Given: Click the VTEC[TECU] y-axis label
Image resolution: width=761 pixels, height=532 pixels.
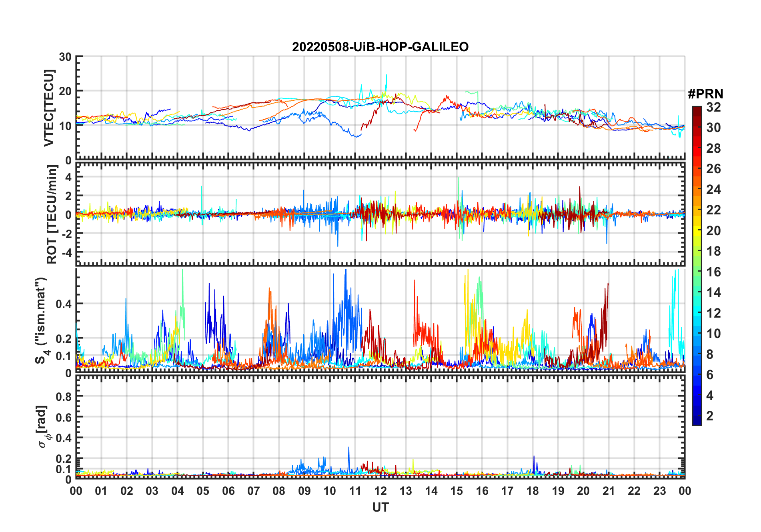Looking at the screenshot, I should click(49, 108).
